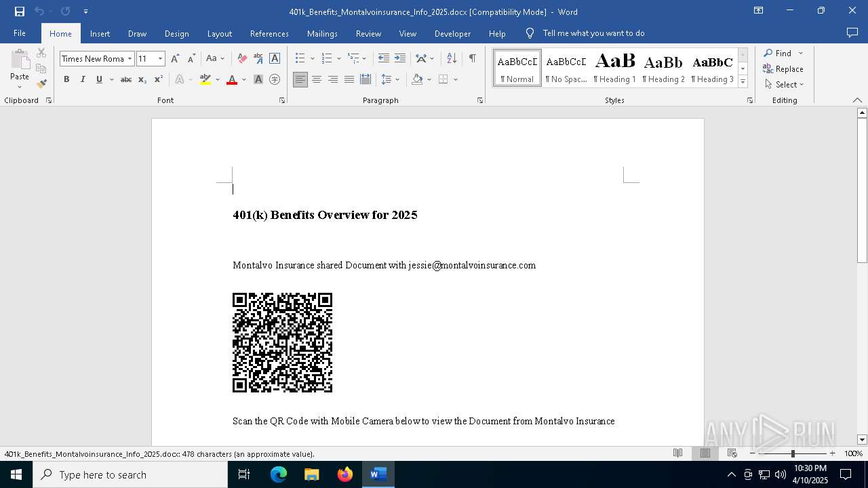
Task: Switch to the Insert tab
Action: 100,33
